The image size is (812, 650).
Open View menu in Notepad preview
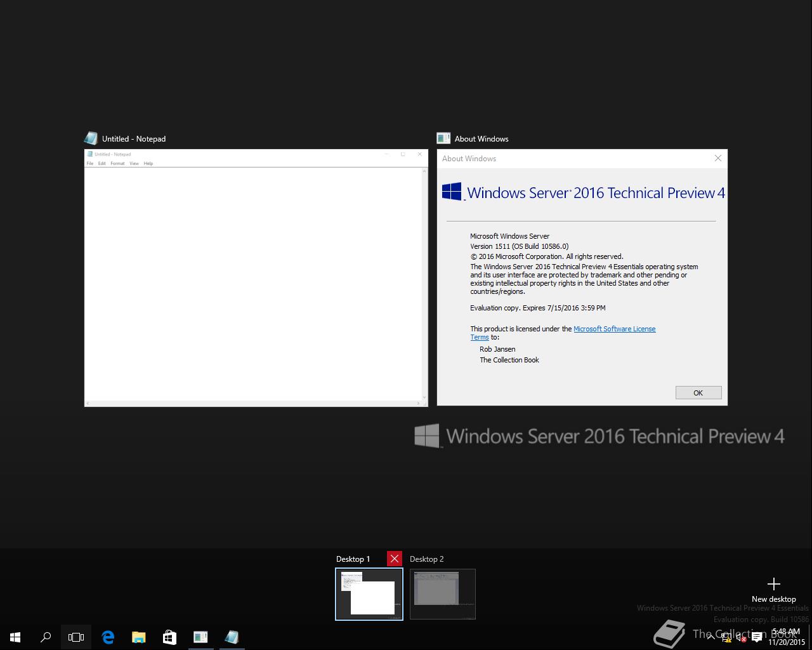tap(134, 163)
